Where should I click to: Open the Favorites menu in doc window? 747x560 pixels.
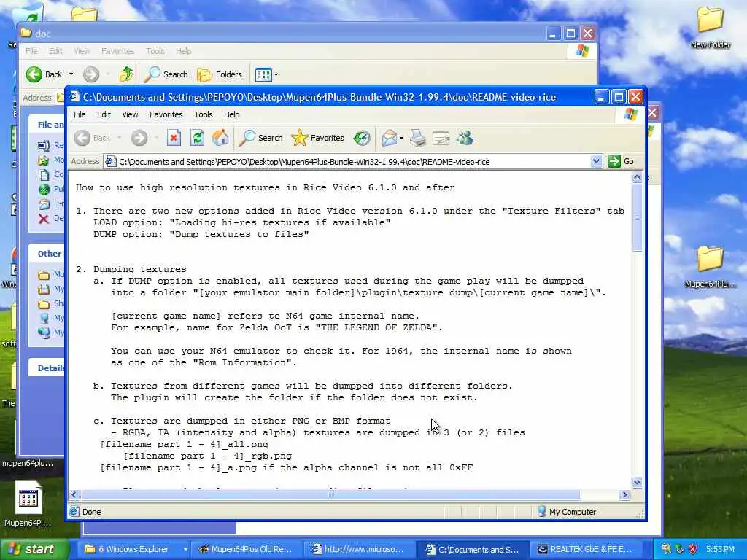(117, 51)
